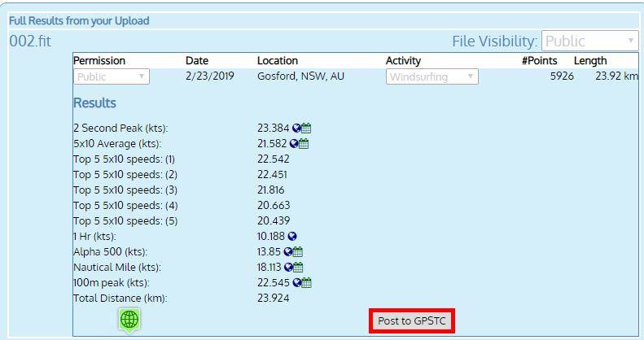Click the Gosford, NSW, AU location text
Screen dimensions: 644x340
295,76
